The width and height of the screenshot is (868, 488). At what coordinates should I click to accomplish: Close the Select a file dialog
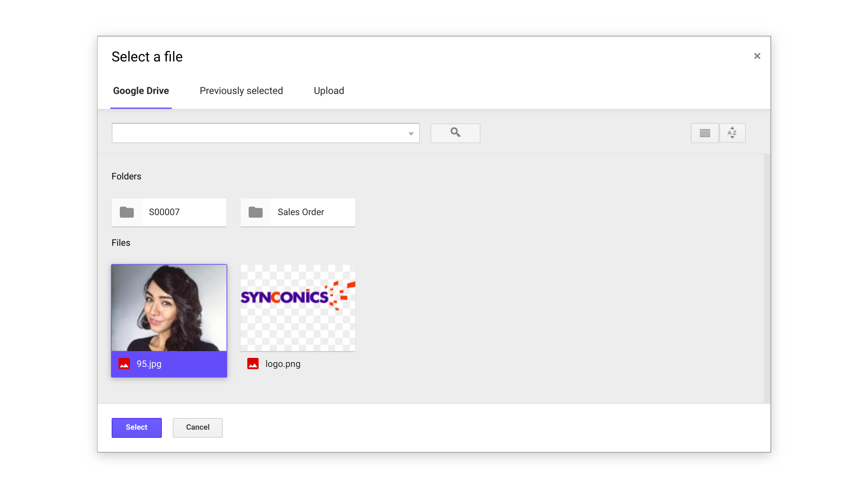click(x=757, y=56)
